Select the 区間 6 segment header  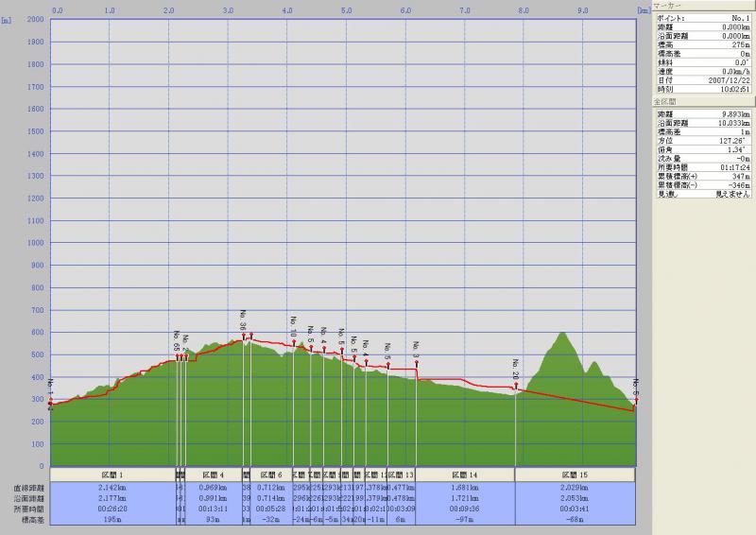(x=271, y=475)
